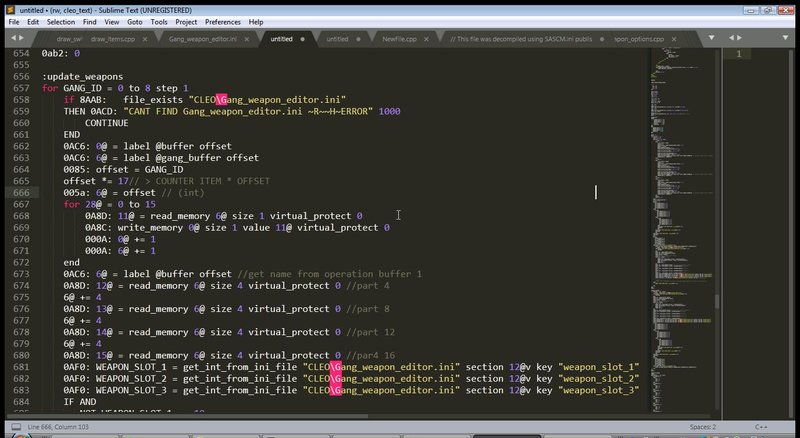The width and height of the screenshot is (800, 438).
Task: Click the CONTINUE keyword on line 660
Action: 106,123
